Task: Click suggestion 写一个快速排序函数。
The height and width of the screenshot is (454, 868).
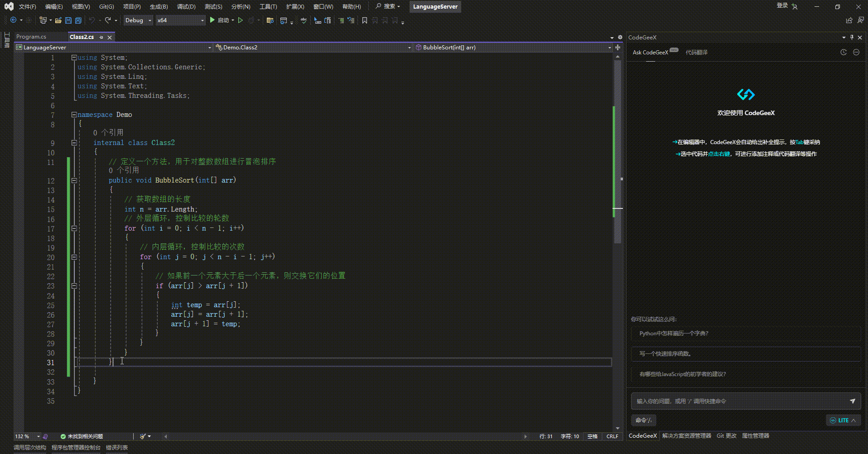Action: pos(746,353)
